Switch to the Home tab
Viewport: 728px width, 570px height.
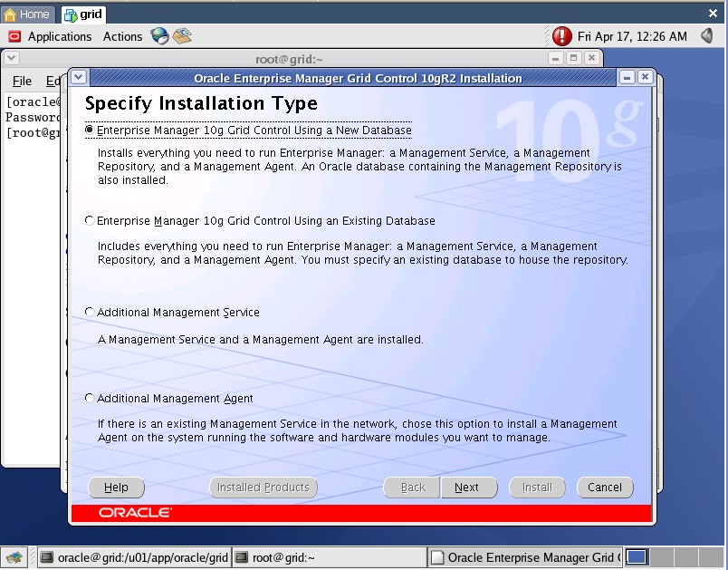pyautogui.click(x=27, y=14)
